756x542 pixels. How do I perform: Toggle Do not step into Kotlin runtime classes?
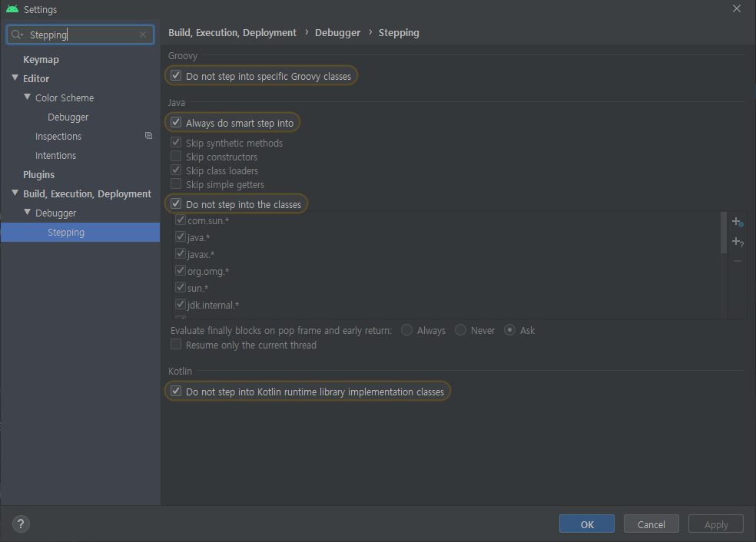[x=176, y=392]
